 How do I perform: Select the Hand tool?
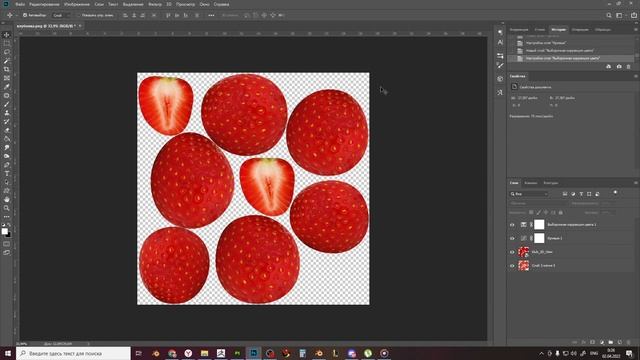(7, 200)
